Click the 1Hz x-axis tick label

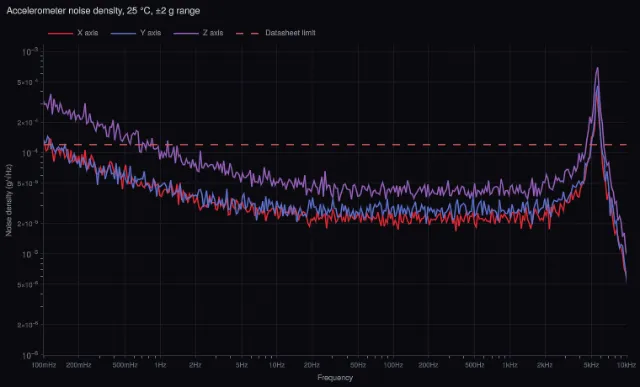160,365
